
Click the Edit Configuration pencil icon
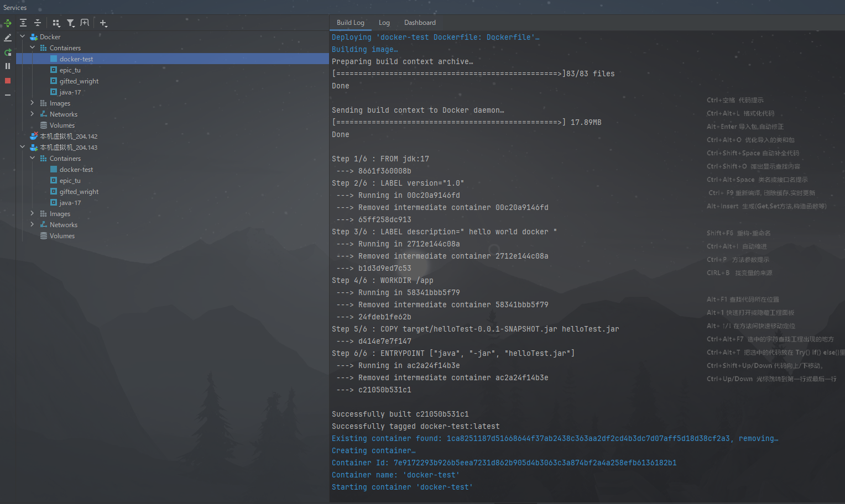pyautogui.click(x=8, y=38)
